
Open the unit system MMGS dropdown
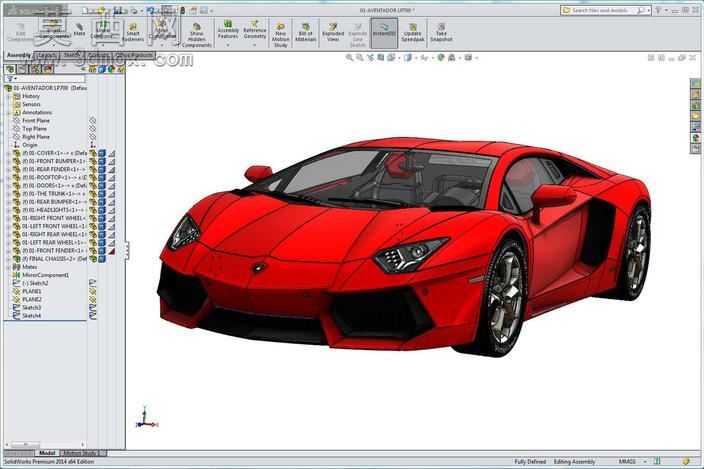[x=645, y=461]
